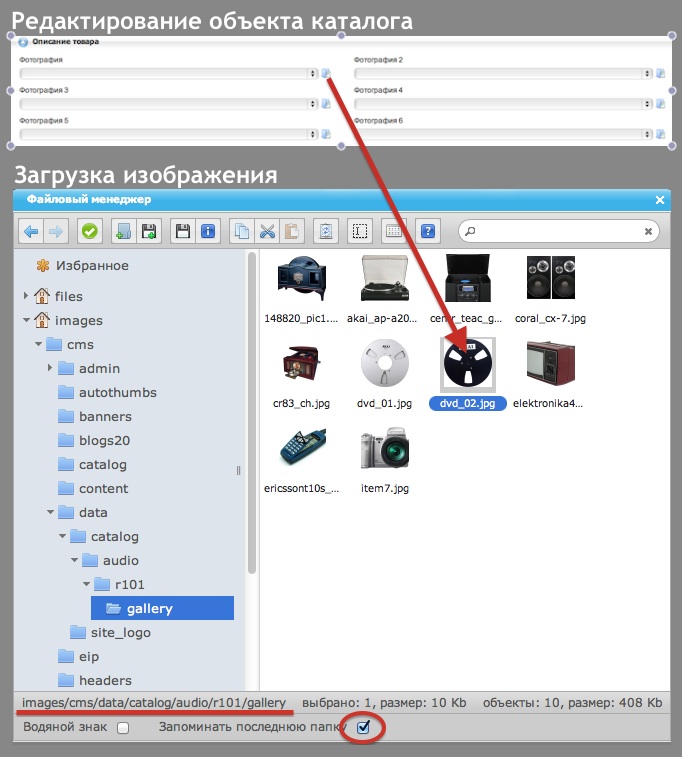The image size is (682, 757).
Task: Download file with the floppy disk icon
Action: click(x=182, y=231)
